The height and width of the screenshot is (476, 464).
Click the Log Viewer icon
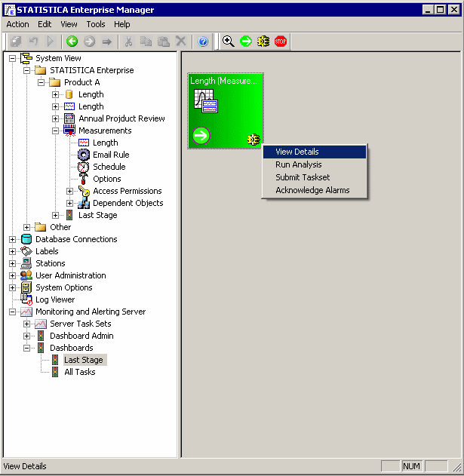pos(26,299)
